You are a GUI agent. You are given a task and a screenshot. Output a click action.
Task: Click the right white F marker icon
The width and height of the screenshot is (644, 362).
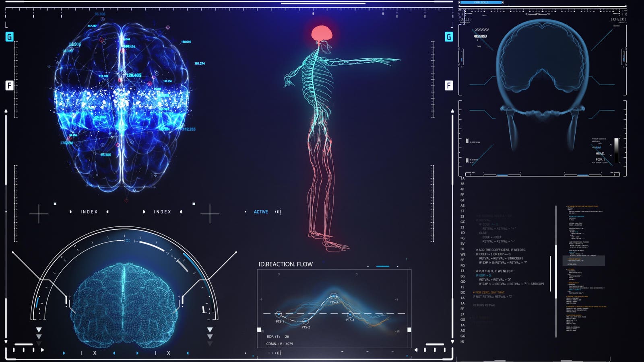click(x=449, y=85)
